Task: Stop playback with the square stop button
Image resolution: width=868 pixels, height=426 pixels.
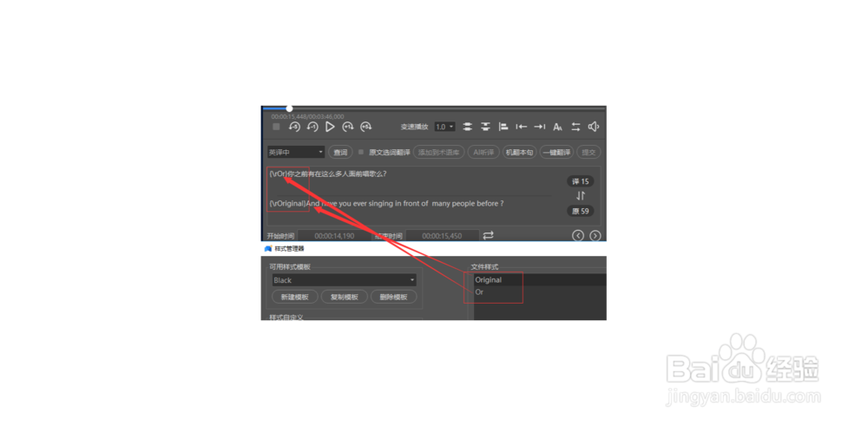Action: click(276, 127)
